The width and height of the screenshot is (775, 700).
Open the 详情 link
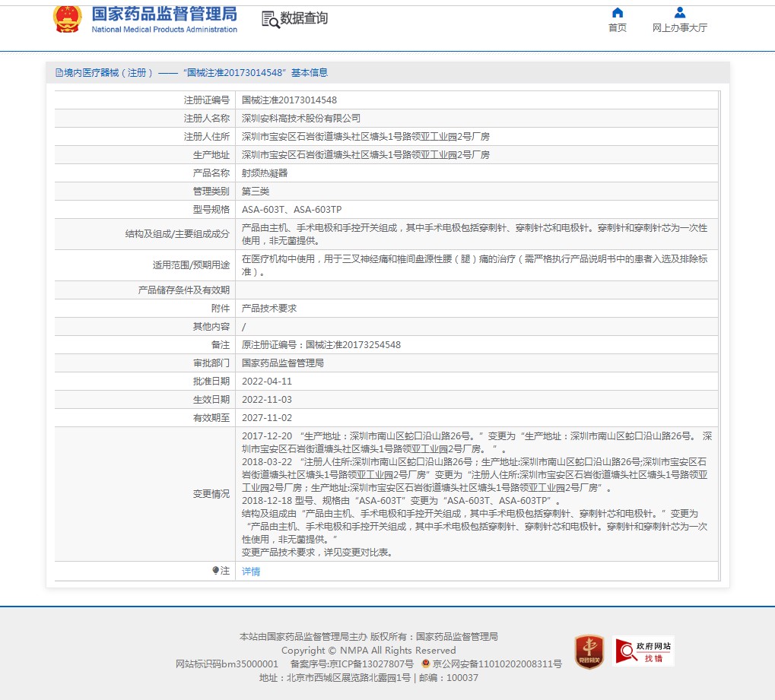pyautogui.click(x=251, y=571)
